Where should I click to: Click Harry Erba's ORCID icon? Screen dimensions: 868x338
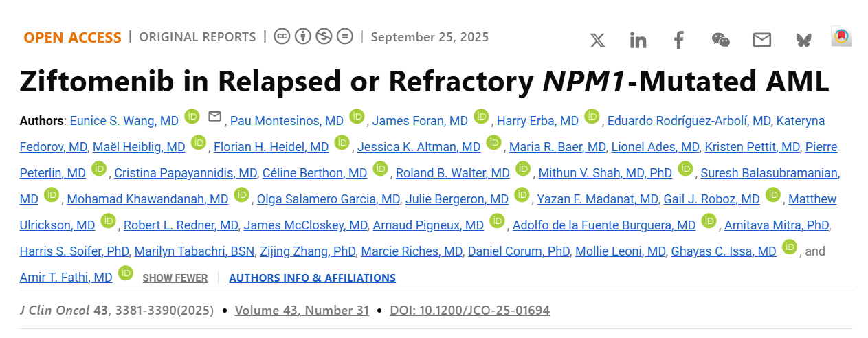592,116
